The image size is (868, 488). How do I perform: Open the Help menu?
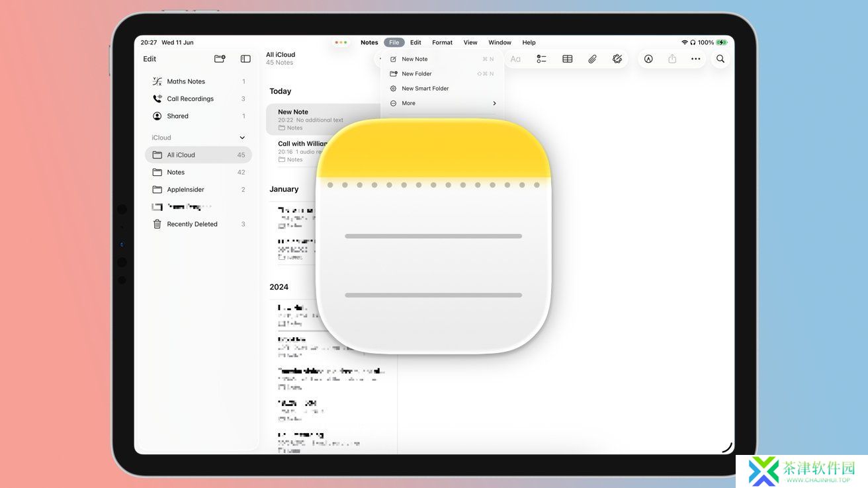(529, 42)
